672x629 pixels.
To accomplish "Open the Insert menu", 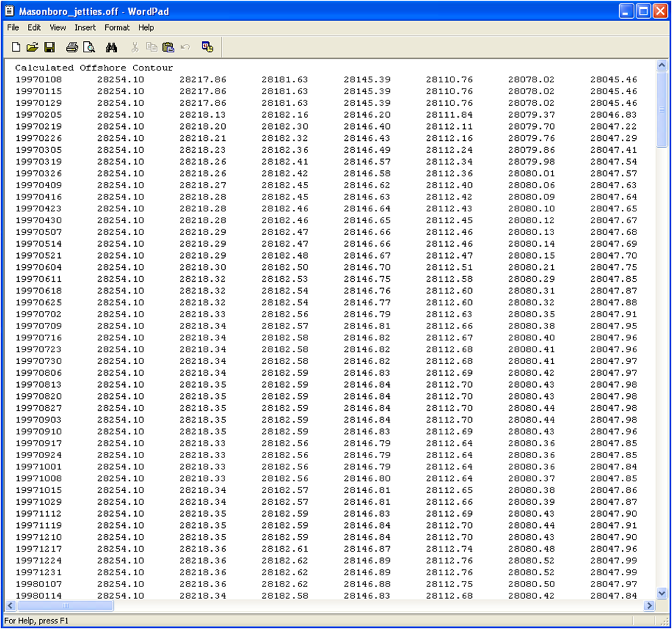I will 85,27.
